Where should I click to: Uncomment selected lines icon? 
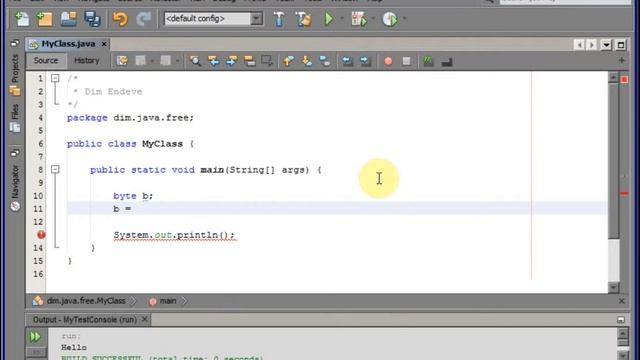click(447, 62)
